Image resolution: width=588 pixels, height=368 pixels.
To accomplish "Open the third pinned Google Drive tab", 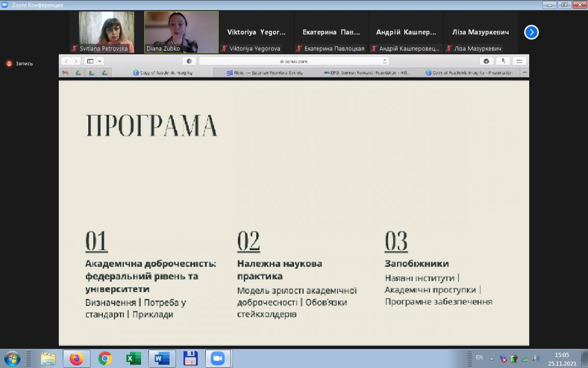I will pos(104,73).
